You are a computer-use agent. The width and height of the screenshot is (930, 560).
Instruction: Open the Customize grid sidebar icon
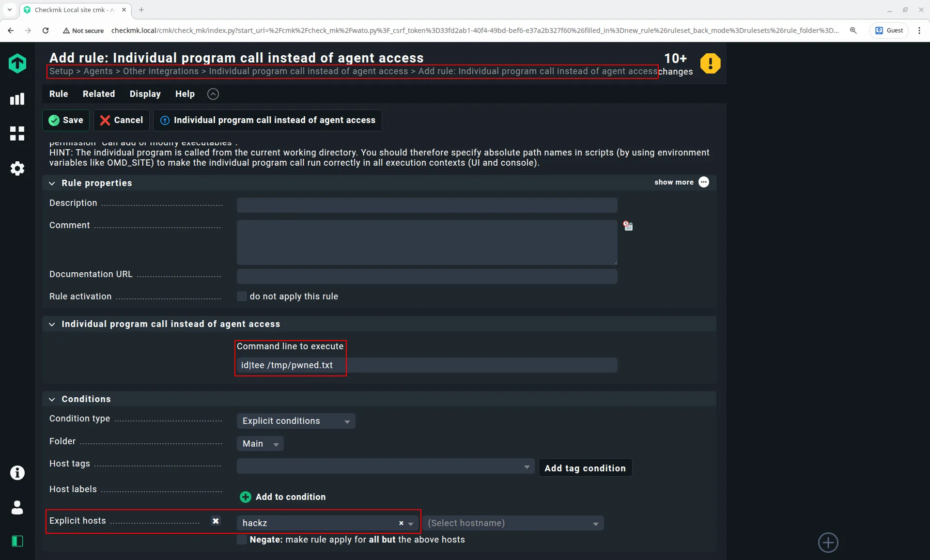17,134
